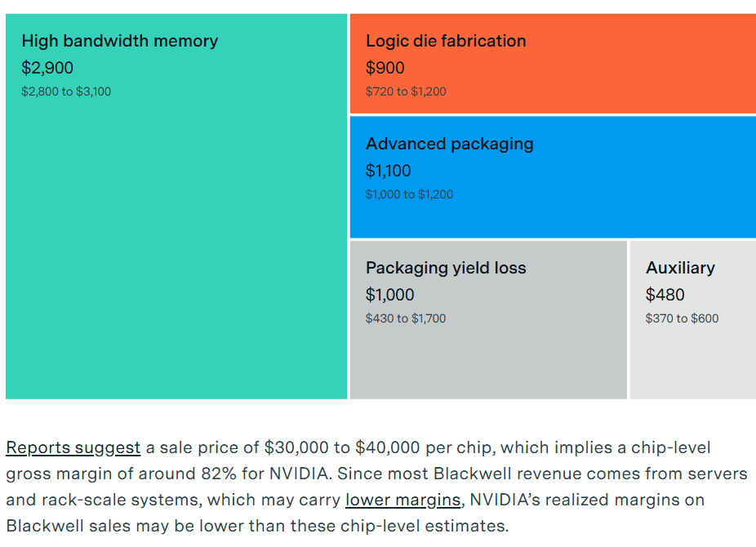The width and height of the screenshot is (756, 547).
Task: Open the "Reports suggest" link
Action: (x=73, y=447)
